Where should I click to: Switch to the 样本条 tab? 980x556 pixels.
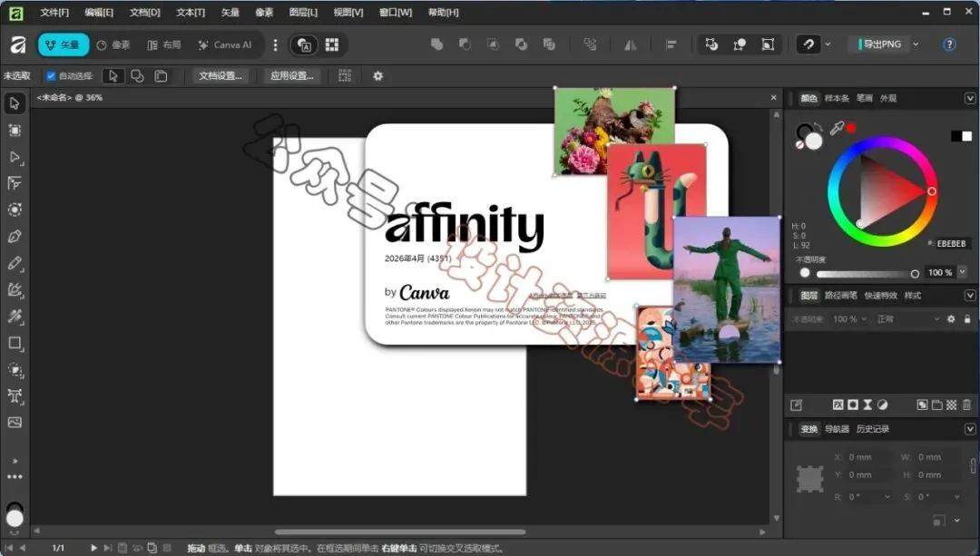[837, 98]
